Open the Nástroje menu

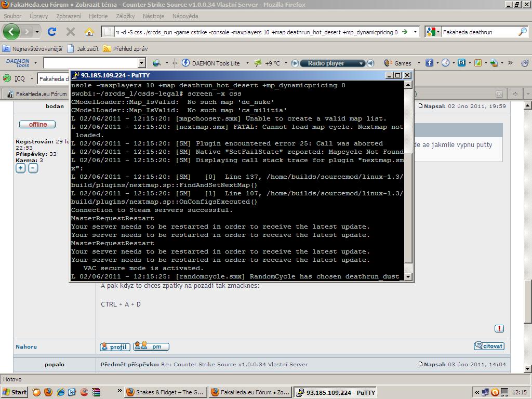click(x=153, y=16)
